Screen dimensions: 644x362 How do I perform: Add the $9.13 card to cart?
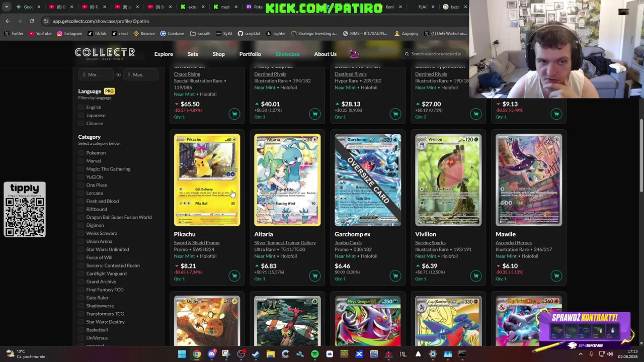pyautogui.click(x=556, y=114)
